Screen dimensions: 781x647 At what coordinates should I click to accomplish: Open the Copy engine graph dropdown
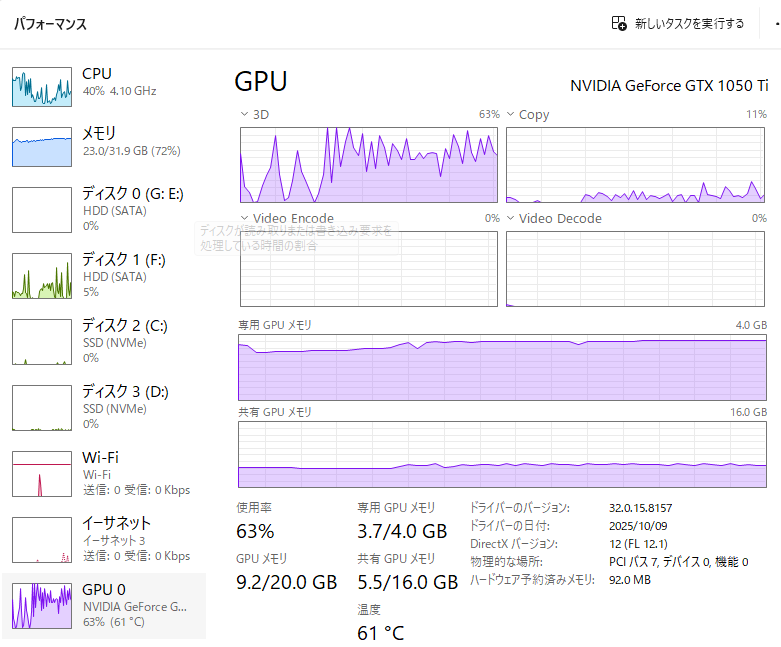[511, 115]
